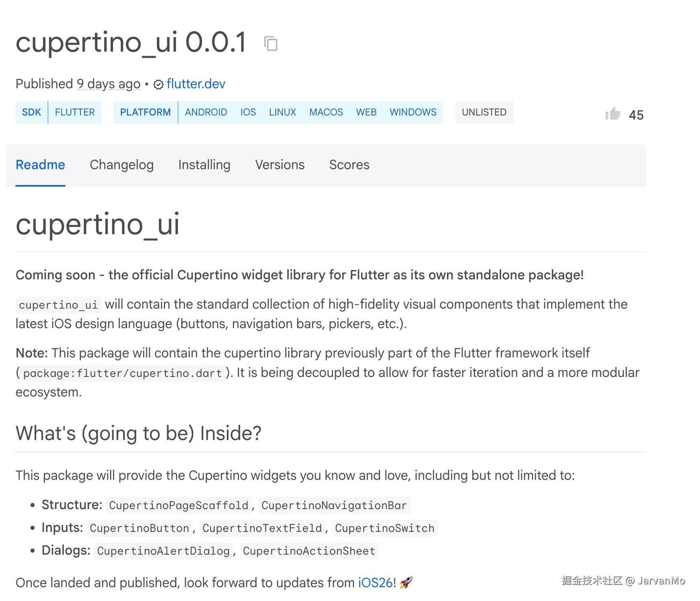Select the Readme tab
Viewport: 700px width, 601px height.
40,165
